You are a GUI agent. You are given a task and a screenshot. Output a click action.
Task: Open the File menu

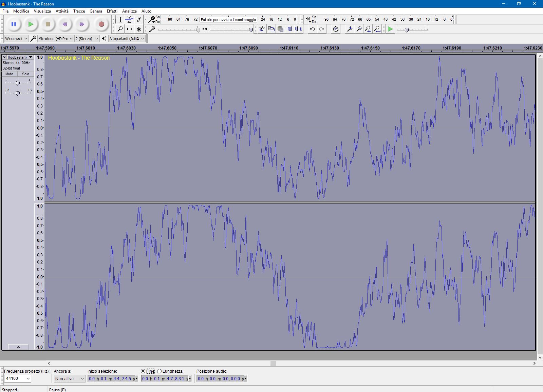click(5, 11)
